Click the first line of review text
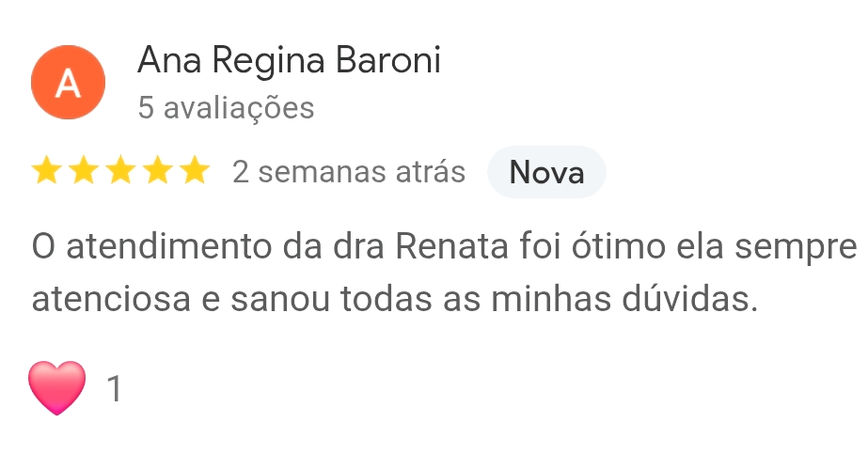Screen dimensions: 868x454 (x=442, y=248)
